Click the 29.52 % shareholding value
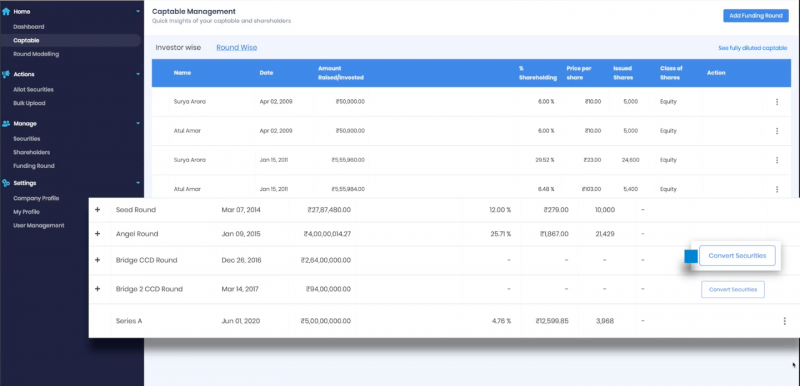The height and width of the screenshot is (386, 800). pyautogui.click(x=544, y=160)
